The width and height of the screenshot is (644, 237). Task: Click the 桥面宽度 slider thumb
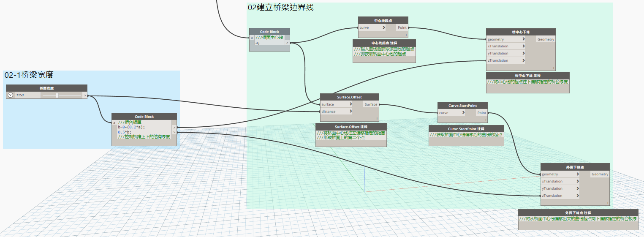point(57,95)
